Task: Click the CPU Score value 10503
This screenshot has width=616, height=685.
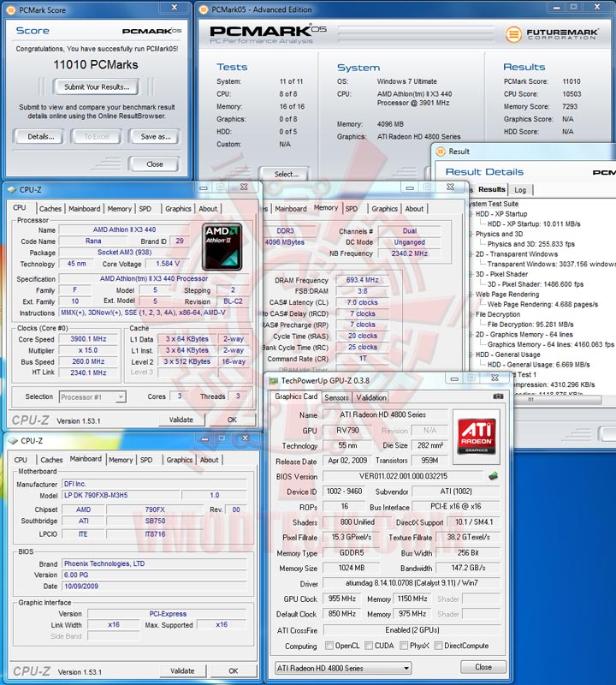Action: point(572,94)
